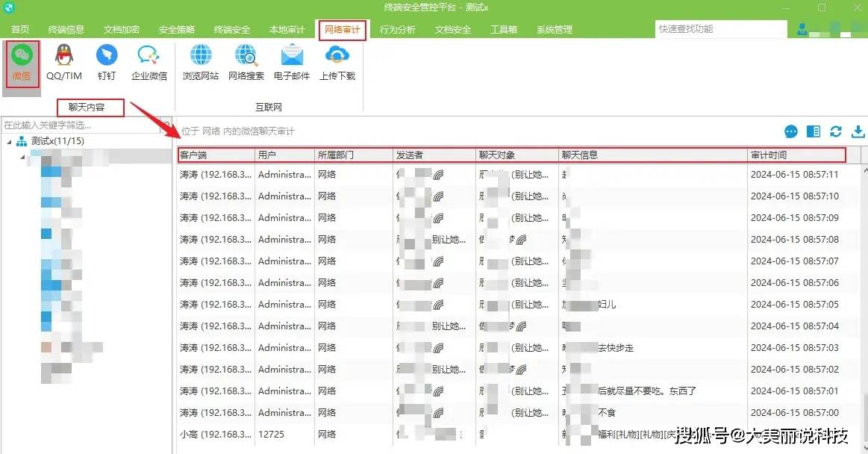Expand the second tree node below 测试x

(22, 158)
